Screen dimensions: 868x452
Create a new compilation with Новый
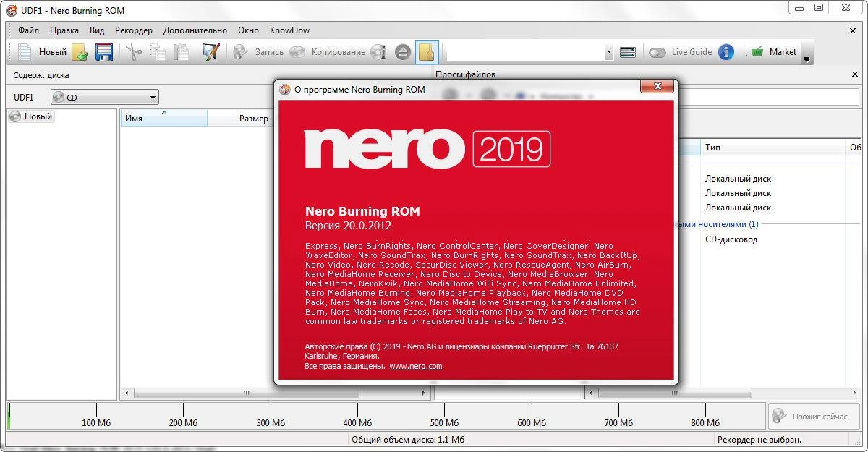click(42, 52)
